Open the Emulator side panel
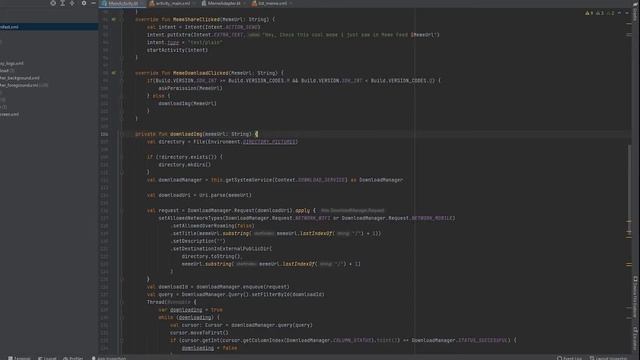The image size is (640, 360). point(636,338)
